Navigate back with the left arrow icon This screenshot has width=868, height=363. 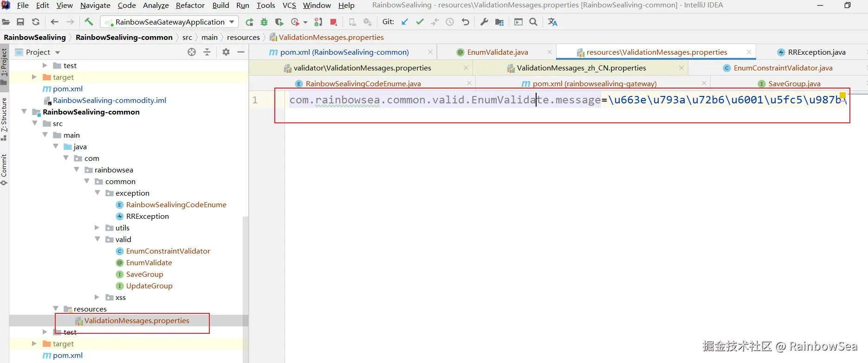(54, 22)
